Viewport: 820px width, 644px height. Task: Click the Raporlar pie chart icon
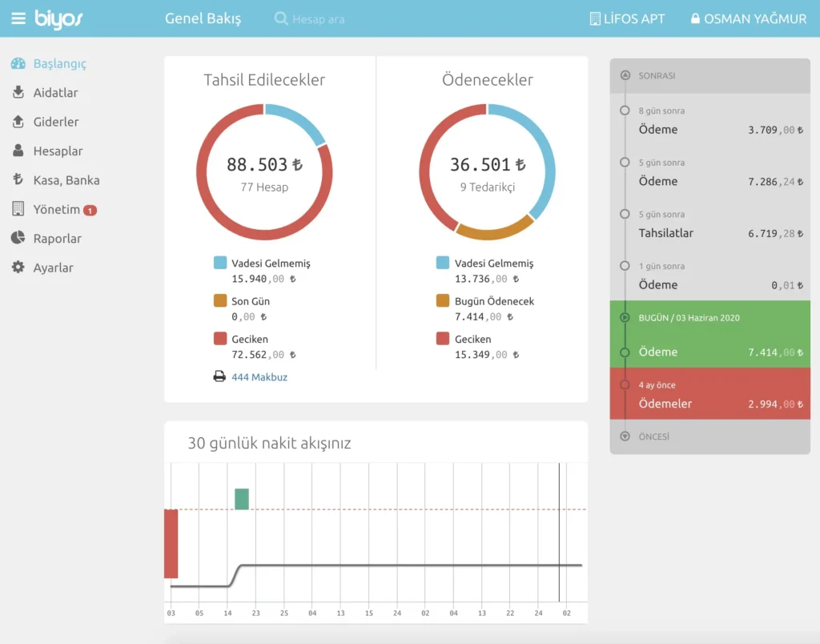[18, 239]
